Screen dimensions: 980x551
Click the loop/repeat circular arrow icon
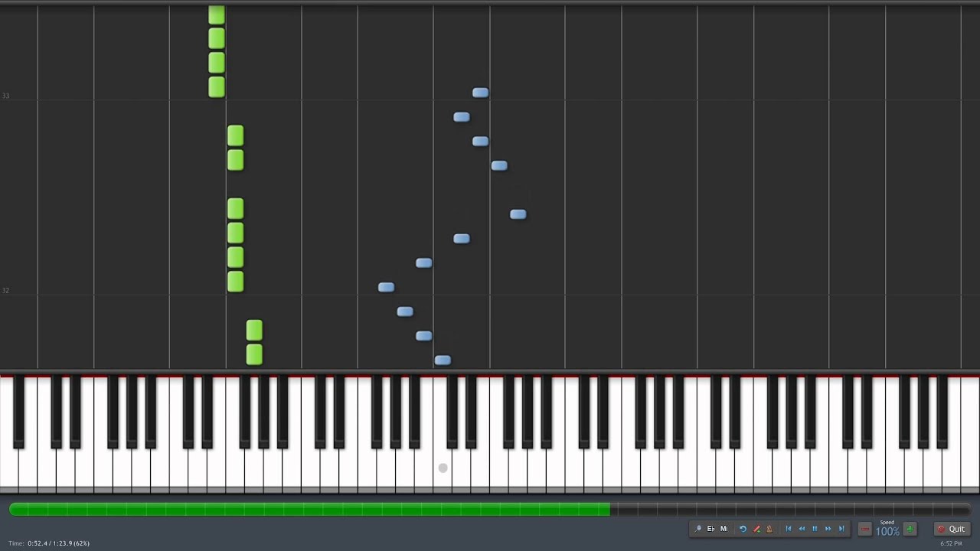(x=743, y=529)
